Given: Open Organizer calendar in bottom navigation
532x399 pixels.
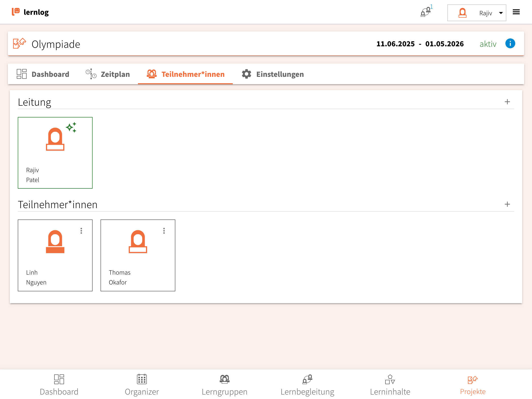Looking at the screenshot, I should (x=142, y=385).
